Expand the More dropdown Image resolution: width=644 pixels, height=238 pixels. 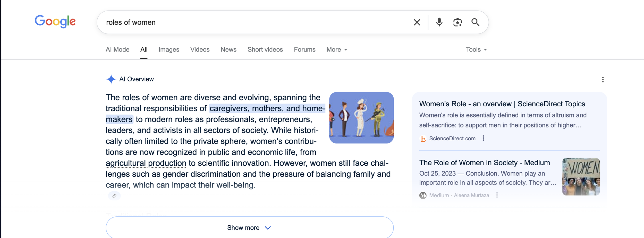click(337, 49)
